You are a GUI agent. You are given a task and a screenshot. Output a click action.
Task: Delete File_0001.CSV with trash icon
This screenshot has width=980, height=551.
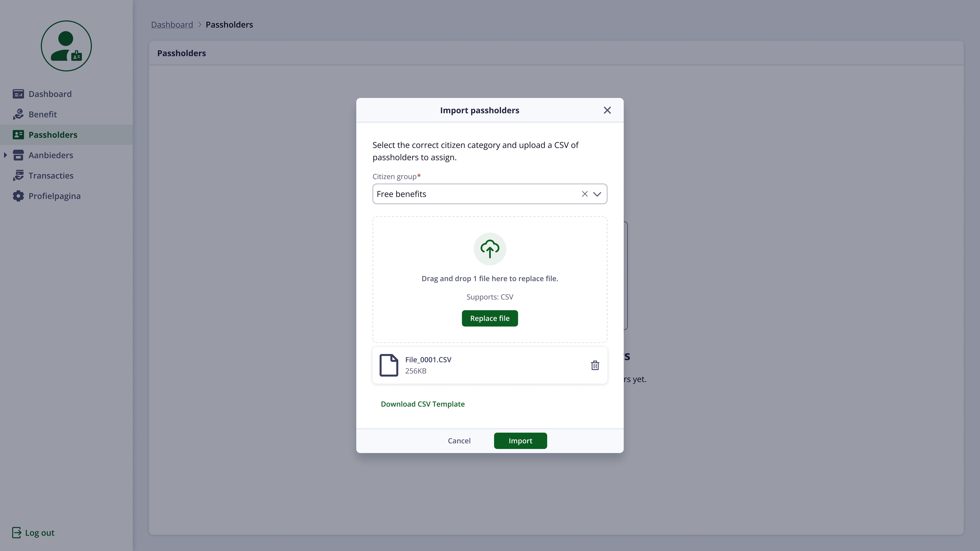(x=595, y=365)
